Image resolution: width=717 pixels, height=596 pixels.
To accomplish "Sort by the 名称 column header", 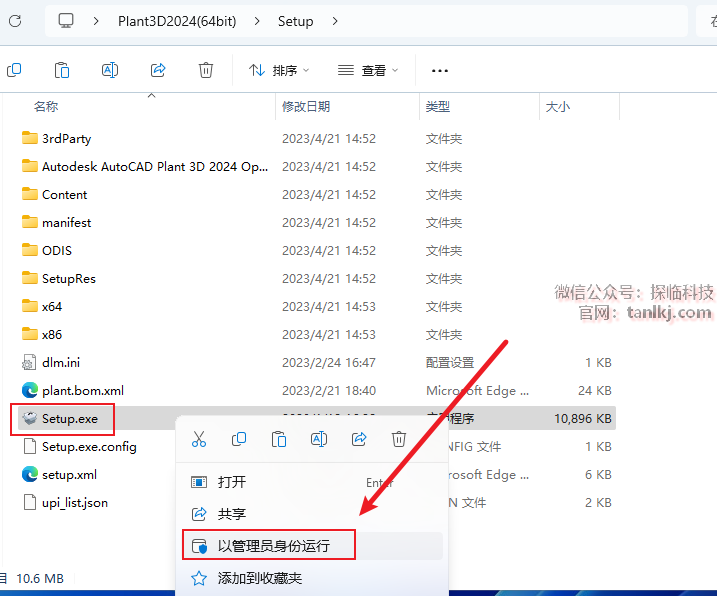I will [x=46, y=107].
